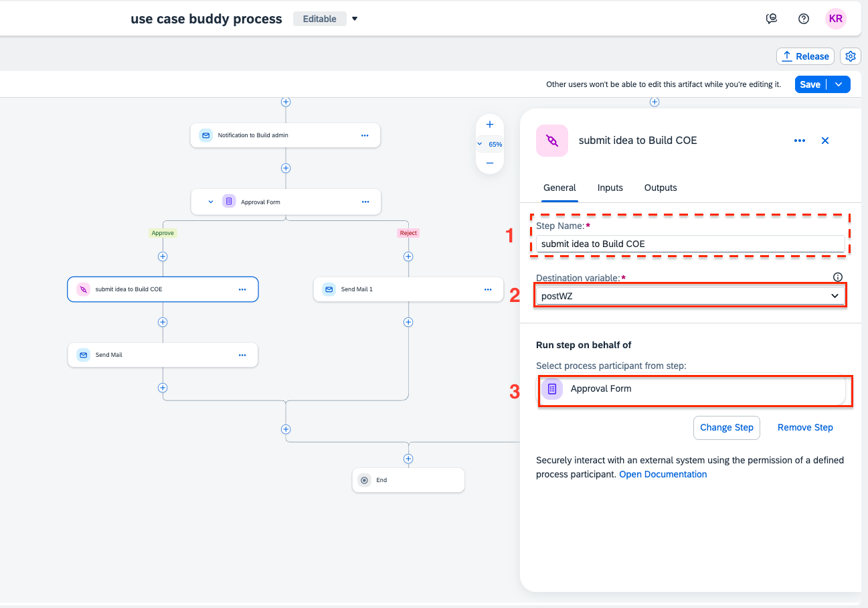Open the Destination variable info icon
868x608 pixels.
838,277
